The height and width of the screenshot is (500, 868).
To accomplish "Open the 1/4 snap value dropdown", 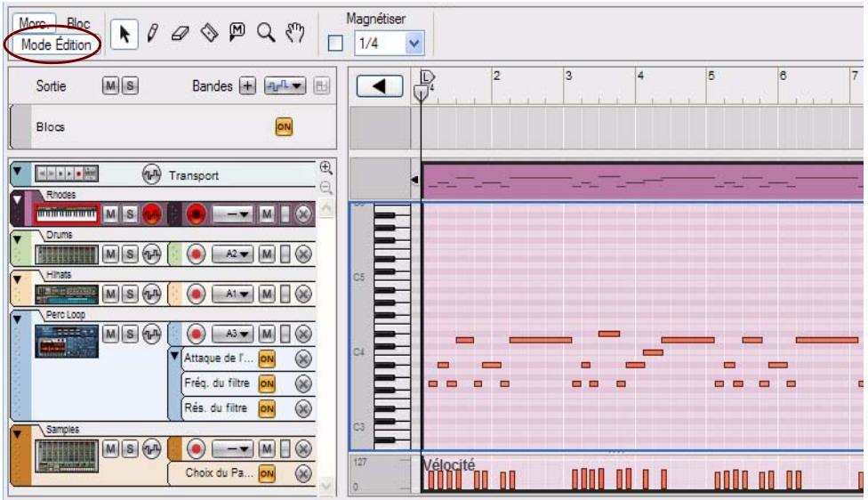I will tap(414, 44).
